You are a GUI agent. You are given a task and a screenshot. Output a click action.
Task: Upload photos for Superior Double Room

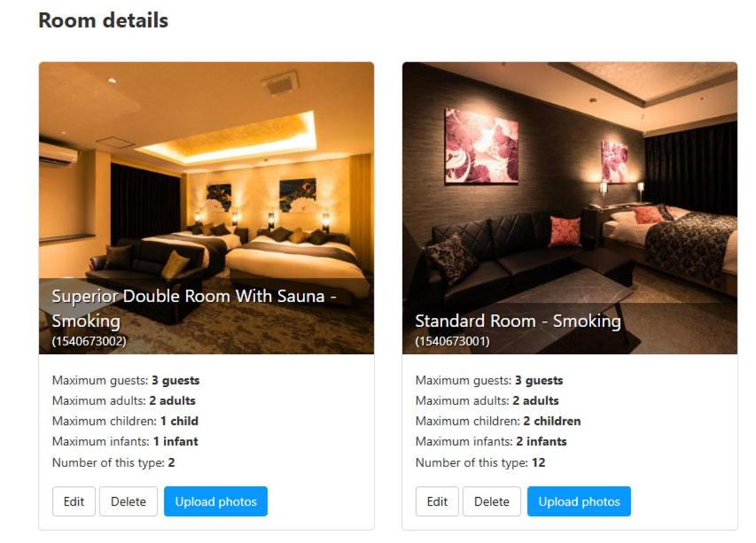[x=215, y=501]
